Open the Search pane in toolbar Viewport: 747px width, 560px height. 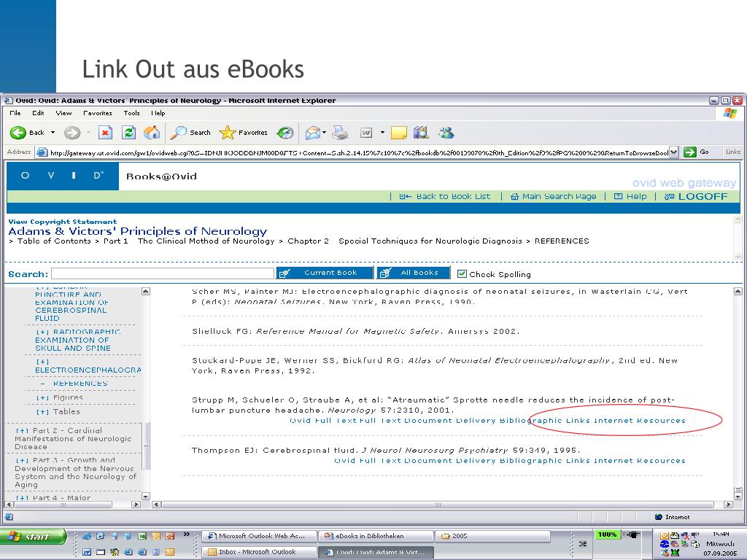(x=190, y=133)
